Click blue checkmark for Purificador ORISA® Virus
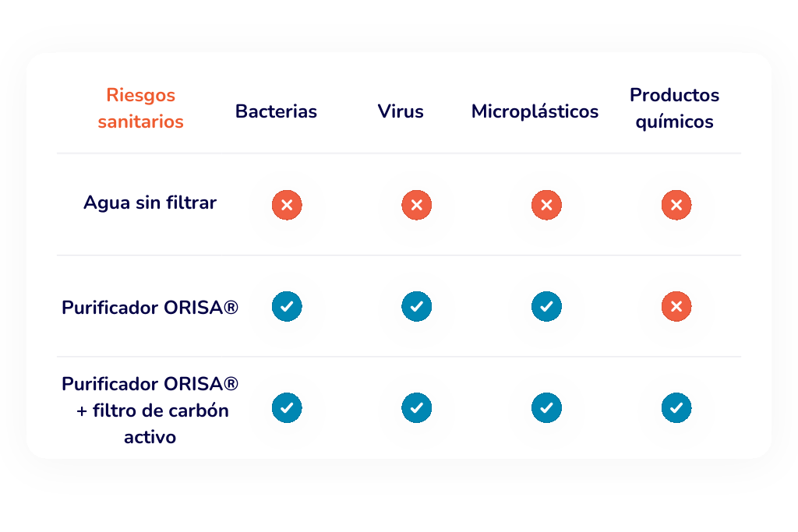Image resolution: width=798 pixels, height=532 pixels. click(416, 307)
